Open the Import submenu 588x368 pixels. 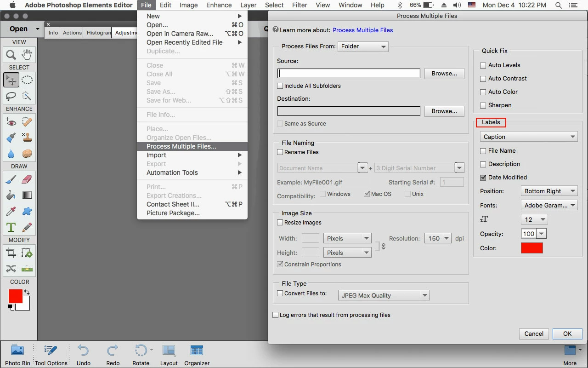[x=192, y=155]
